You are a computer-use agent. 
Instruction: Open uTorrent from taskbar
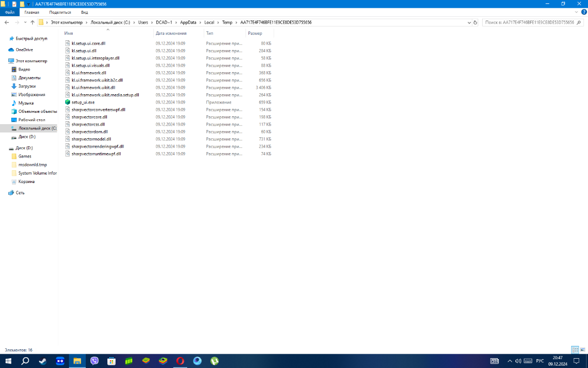pos(214,361)
